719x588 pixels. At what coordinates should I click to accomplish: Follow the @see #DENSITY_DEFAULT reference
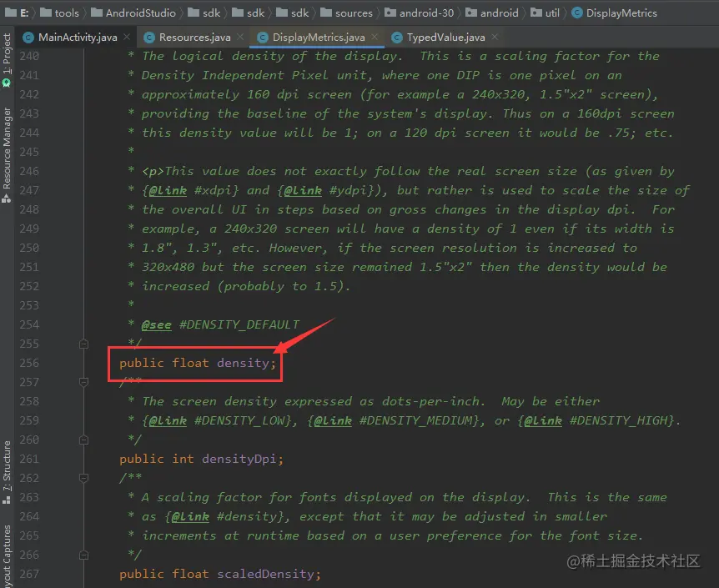tap(220, 324)
